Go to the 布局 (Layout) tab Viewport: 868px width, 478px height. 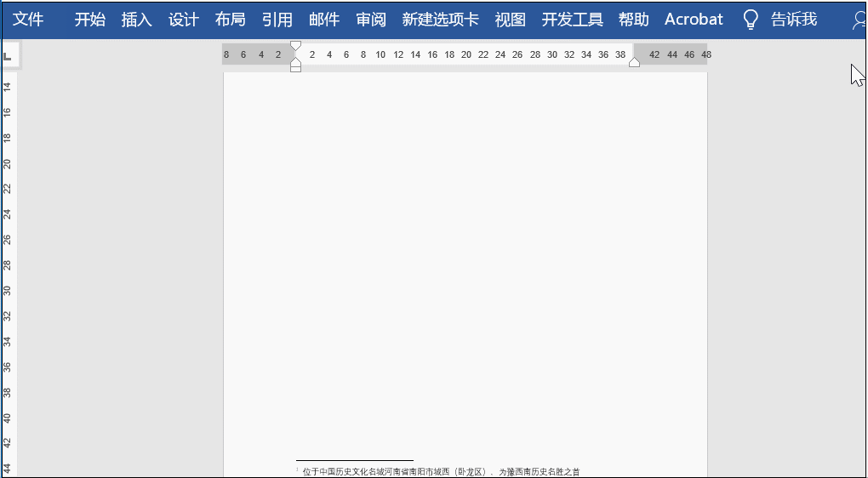point(230,20)
